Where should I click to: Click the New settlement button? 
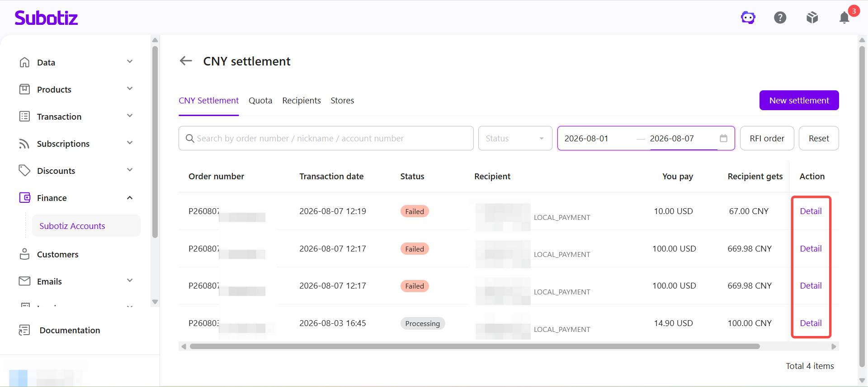[x=799, y=100]
